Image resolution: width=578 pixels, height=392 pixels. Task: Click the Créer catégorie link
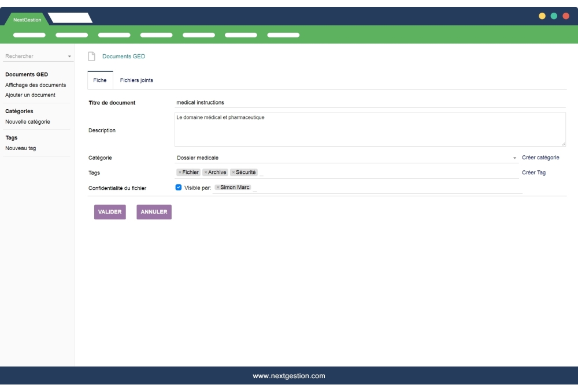(540, 157)
